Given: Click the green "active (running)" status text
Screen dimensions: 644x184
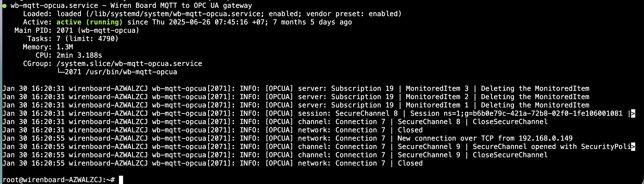Looking at the screenshot, I should coord(89,22).
